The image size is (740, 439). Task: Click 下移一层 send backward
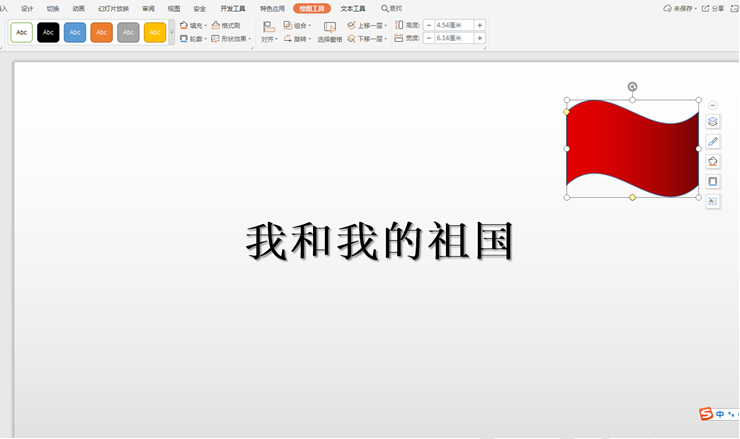click(364, 39)
